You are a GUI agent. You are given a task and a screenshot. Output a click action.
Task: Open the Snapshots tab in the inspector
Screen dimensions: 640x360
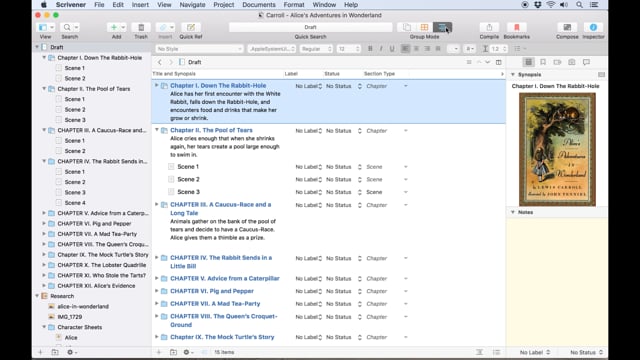click(571, 62)
